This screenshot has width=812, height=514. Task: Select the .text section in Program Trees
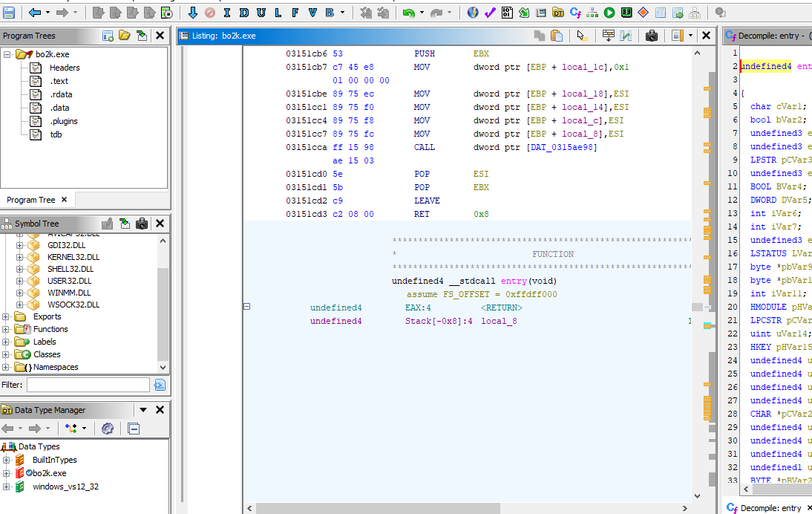click(x=59, y=81)
